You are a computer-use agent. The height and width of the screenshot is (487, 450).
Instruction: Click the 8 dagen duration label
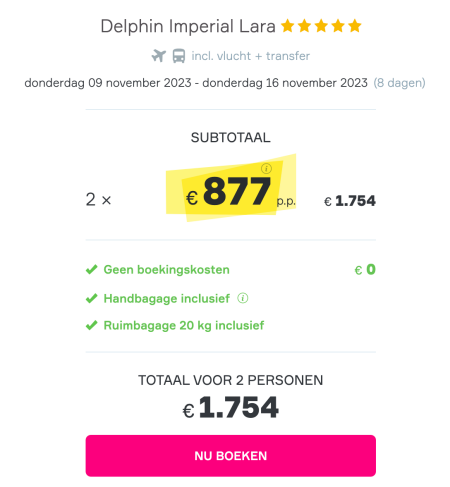[399, 83]
